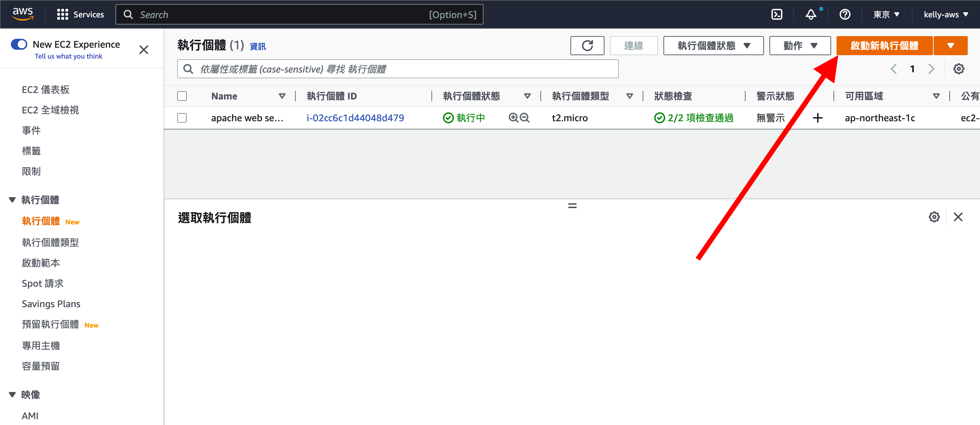Image resolution: width=980 pixels, height=425 pixels.
Task: Open the 東京 region selector
Action: 886,14
